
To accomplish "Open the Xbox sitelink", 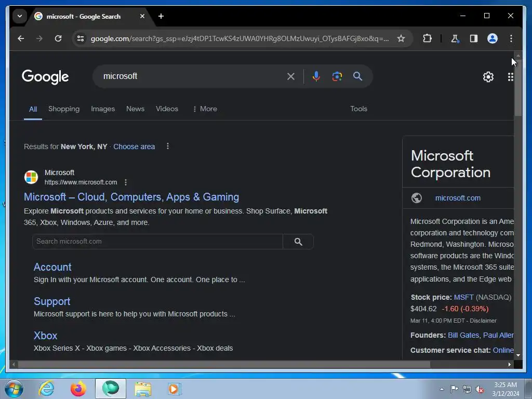I will pyautogui.click(x=46, y=336).
